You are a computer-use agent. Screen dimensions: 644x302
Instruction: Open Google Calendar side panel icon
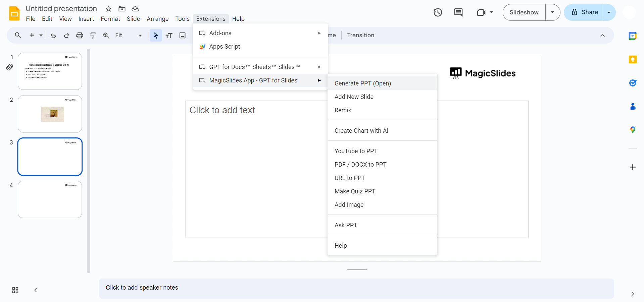pyautogui.click(x=633, y=36)
